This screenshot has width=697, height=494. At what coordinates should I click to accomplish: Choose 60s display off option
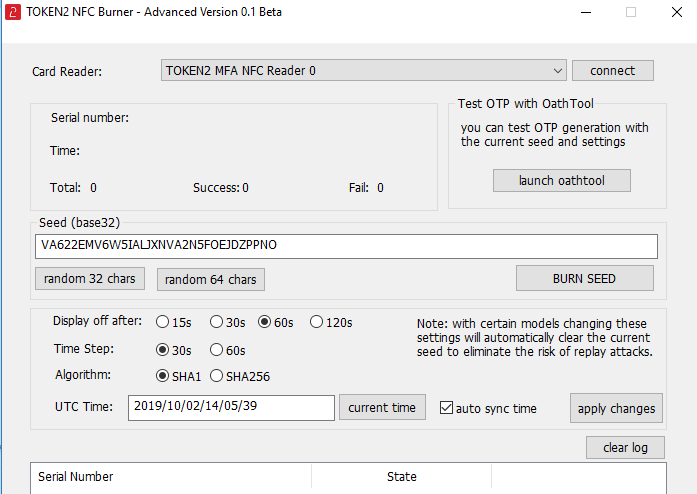(265, 322)
